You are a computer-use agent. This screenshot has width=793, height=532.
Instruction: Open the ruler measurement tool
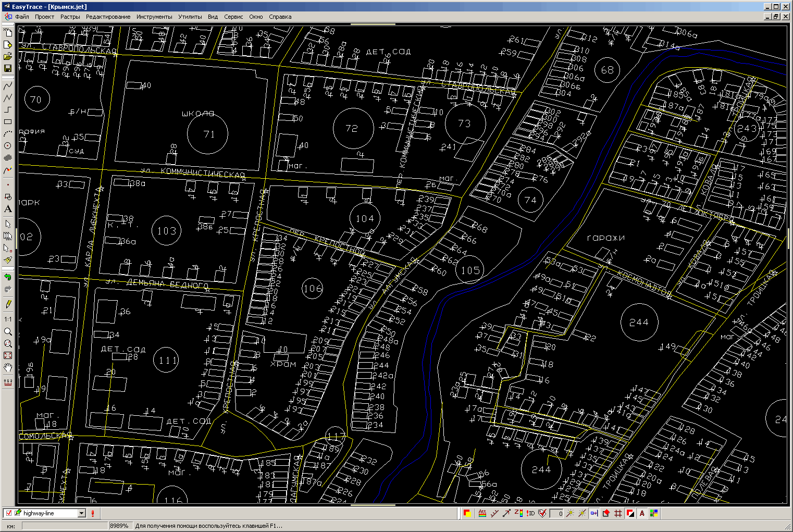coord(8,382)
